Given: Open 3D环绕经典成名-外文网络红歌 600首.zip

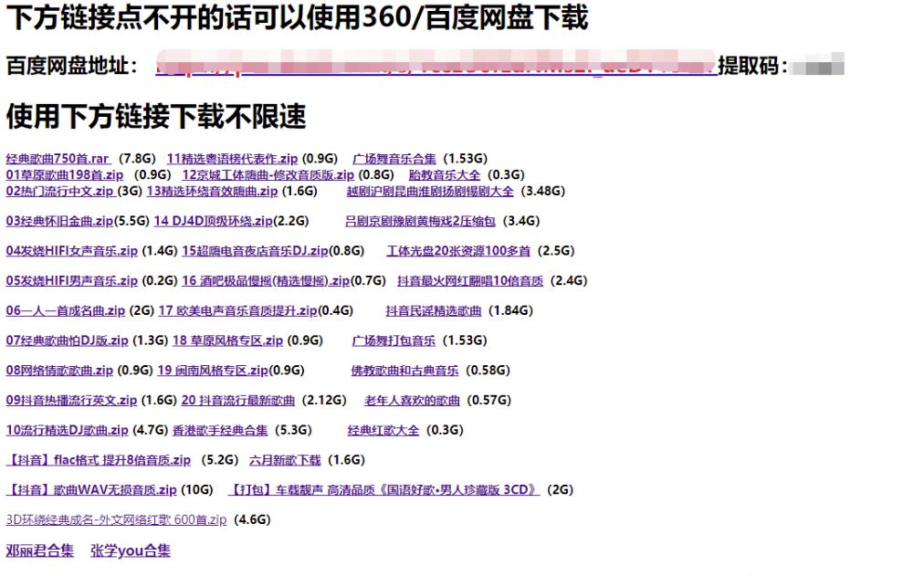Looking at the screenshot, I should coord(113,519).
